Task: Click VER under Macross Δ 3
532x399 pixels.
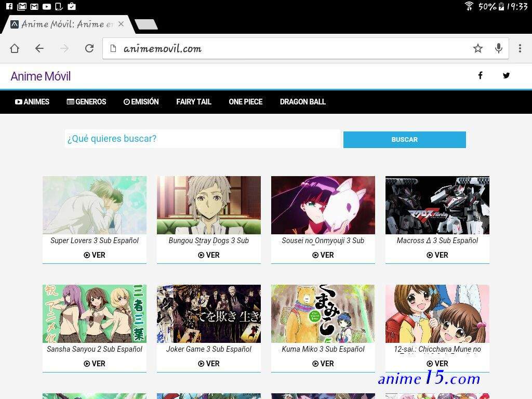Action: [437, 255]
